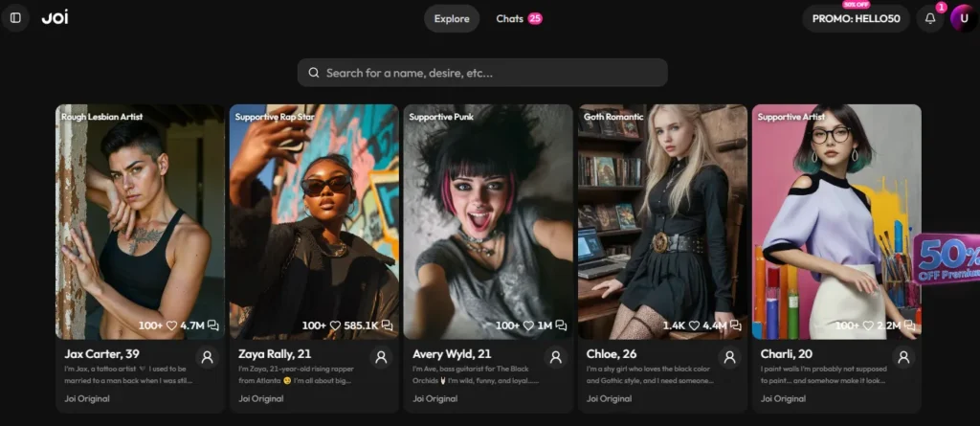This screenshot has width=980, height=426.
Task: Click the 25 badge on Chats
Action: pyautogui.click(x=535, y=19)
